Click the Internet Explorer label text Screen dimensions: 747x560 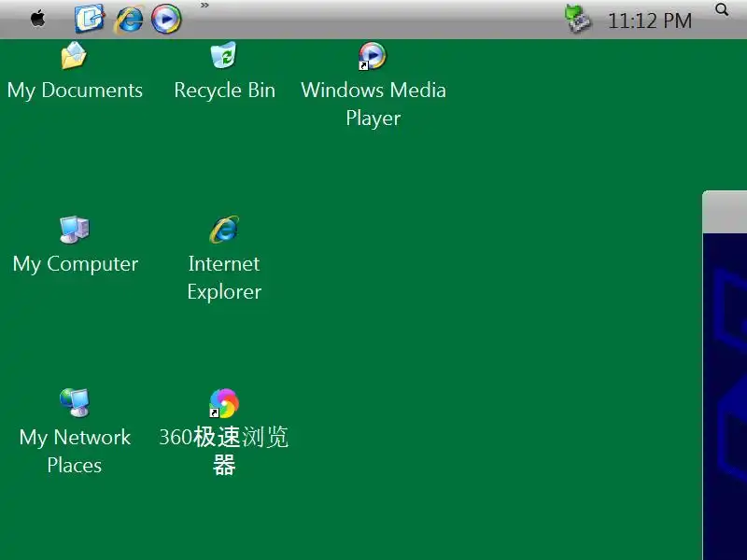point(224,277)
